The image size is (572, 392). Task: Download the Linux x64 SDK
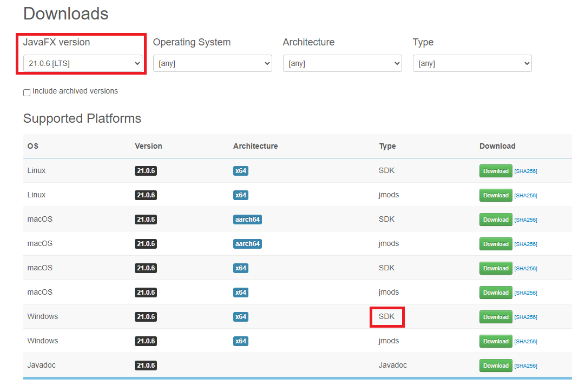click(496, 171)
